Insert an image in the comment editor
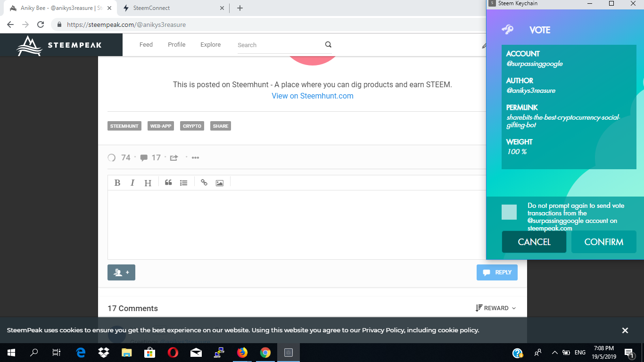 pos(220,183)
